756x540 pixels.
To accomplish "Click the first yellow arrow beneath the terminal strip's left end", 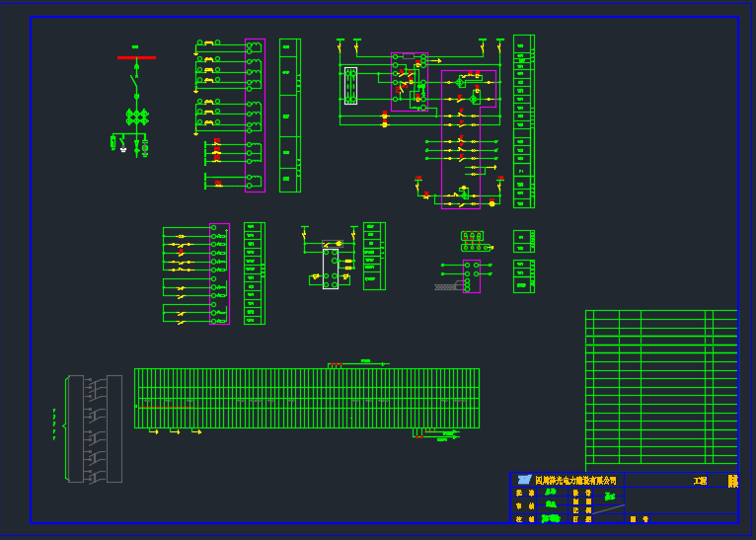I will tap(153, 431).
